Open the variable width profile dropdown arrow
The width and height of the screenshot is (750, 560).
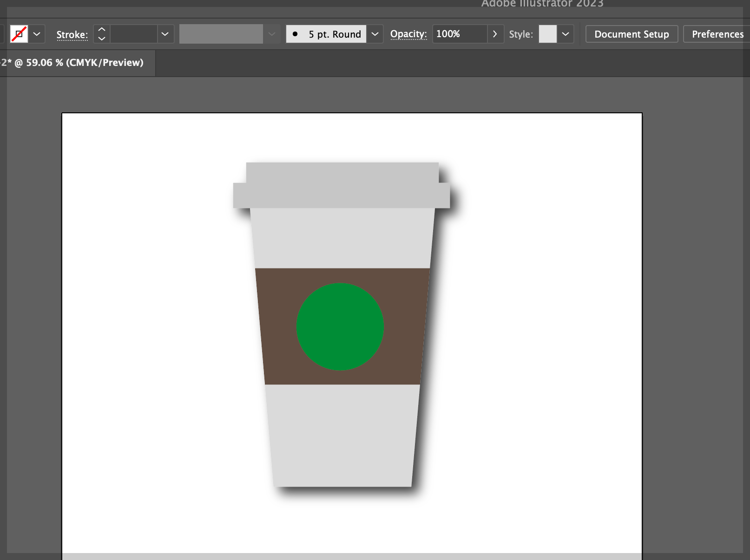pyautogui.click(x=272, y=34)
